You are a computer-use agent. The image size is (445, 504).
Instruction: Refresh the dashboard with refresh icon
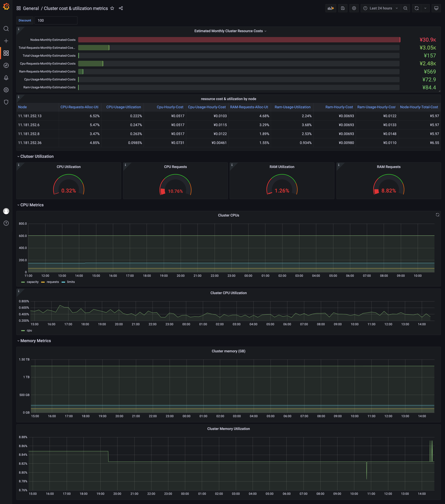[417, 8]
